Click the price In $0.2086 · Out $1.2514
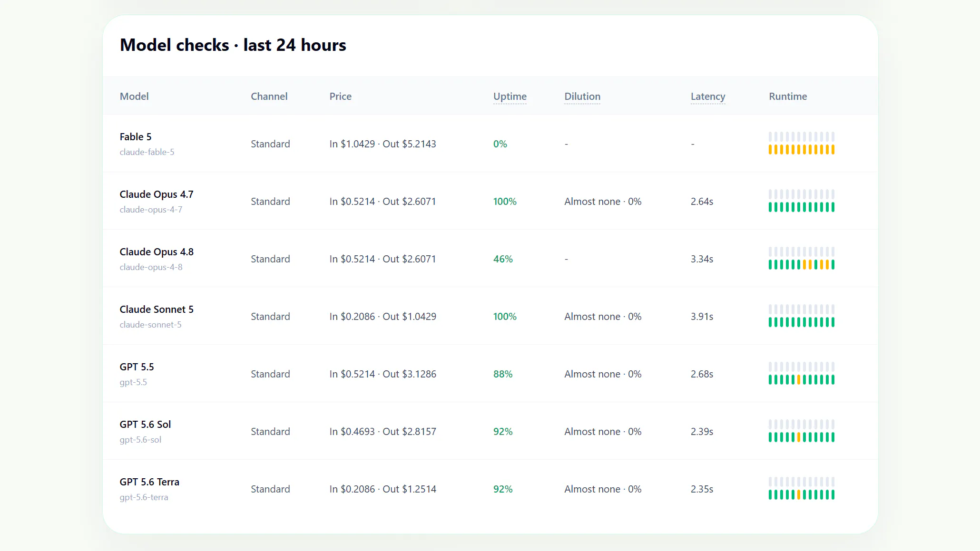 pos(382,489)
